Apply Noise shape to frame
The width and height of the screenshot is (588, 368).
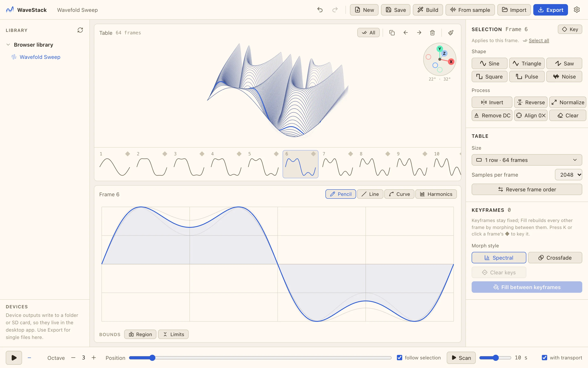pyautogui.click(x=564, y=77)
